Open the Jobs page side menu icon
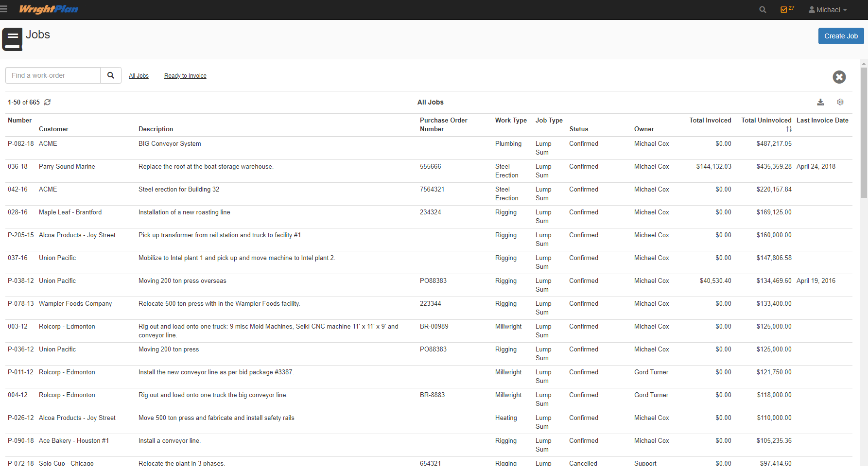This screenshot has height=472, width=868. pos(12,39)
